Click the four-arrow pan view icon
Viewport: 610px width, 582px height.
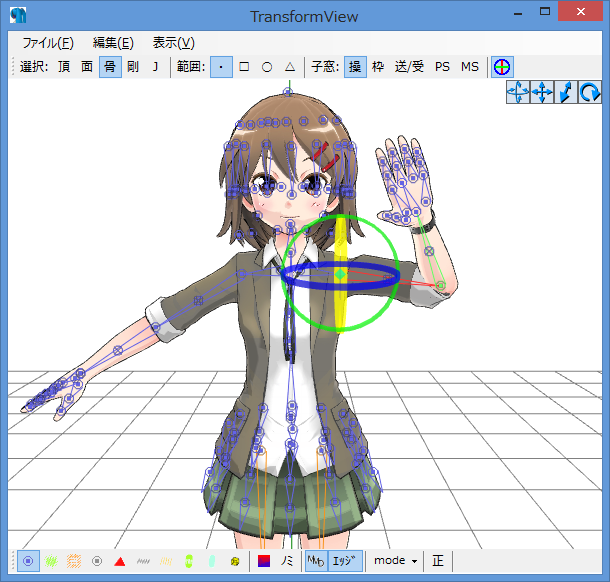point(542,93)
